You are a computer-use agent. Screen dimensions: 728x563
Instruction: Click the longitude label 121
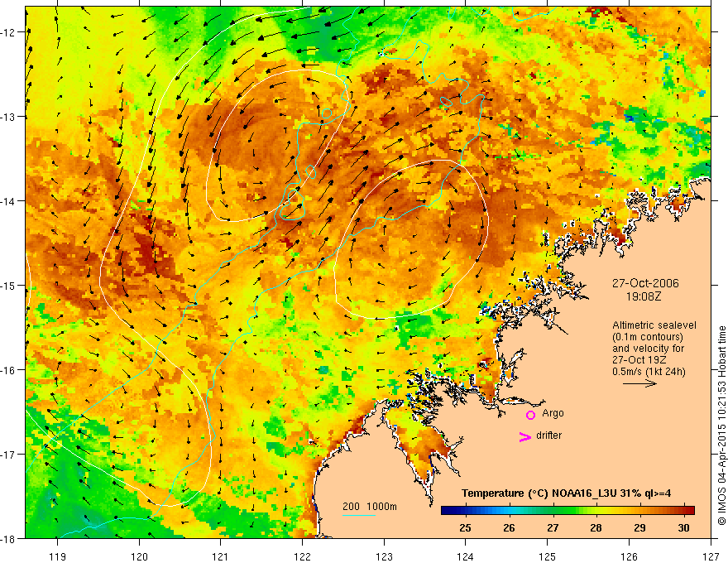pyautogui.click(x=221, y=556)
